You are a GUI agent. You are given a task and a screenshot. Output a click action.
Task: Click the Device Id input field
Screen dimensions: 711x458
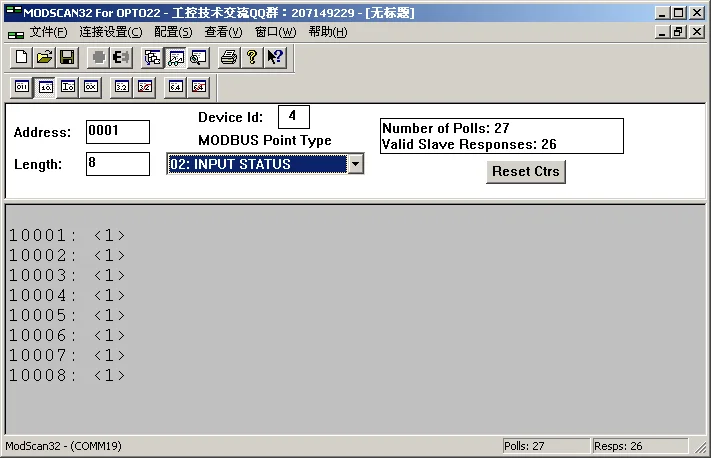pos(294,117)
